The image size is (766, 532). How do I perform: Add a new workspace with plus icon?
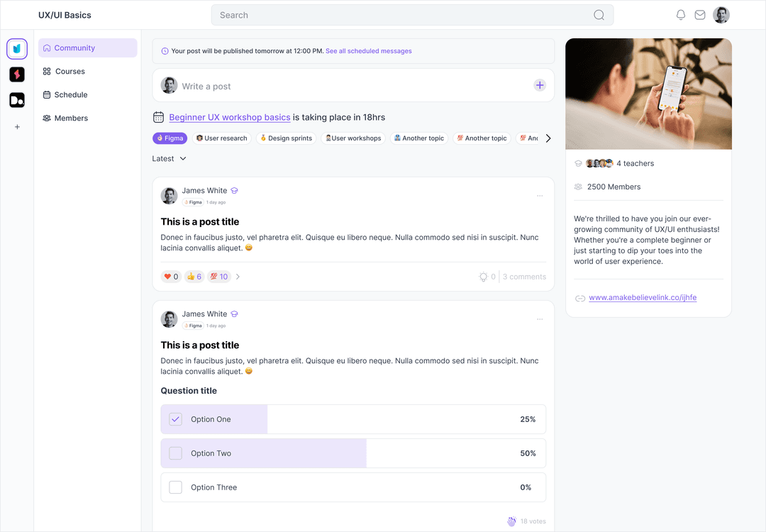[17, 127]
